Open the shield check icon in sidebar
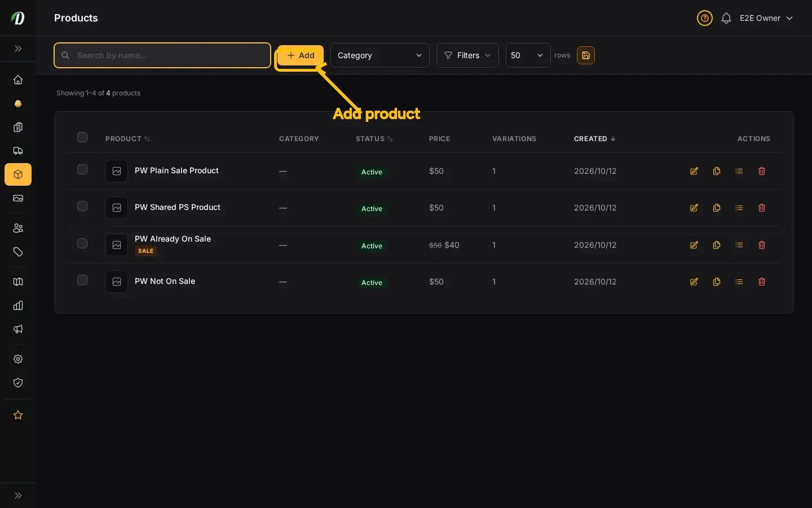812x508 pixels. tap(18, 383)
